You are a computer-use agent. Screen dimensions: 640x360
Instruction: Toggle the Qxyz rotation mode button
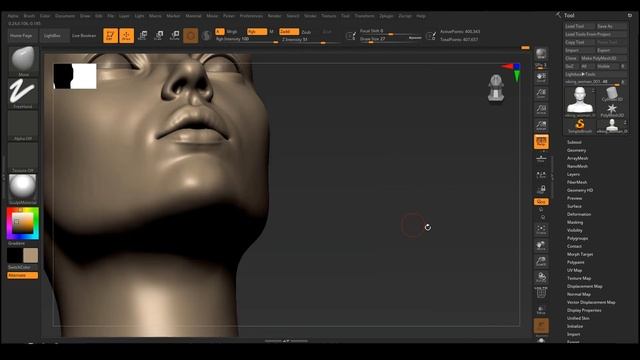pos(541,202)
